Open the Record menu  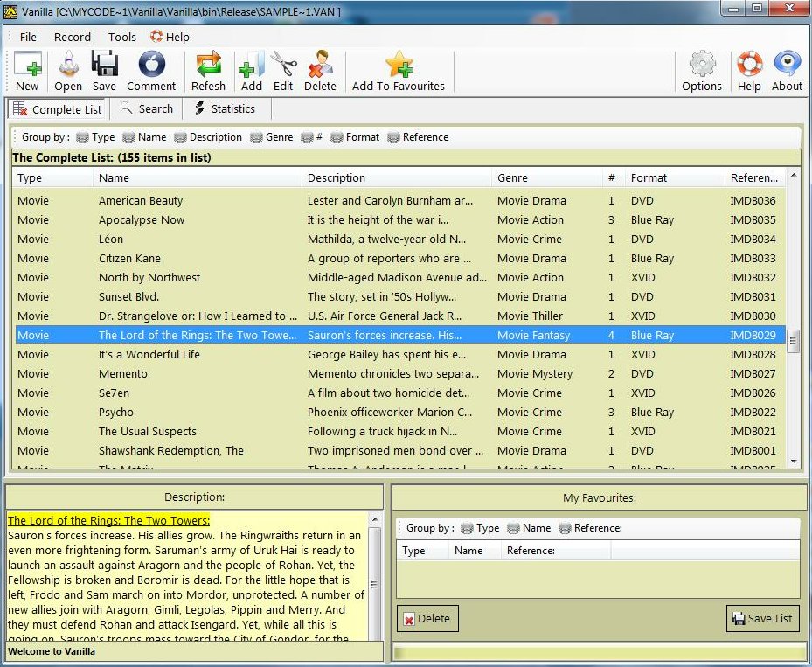click(72, 37)
